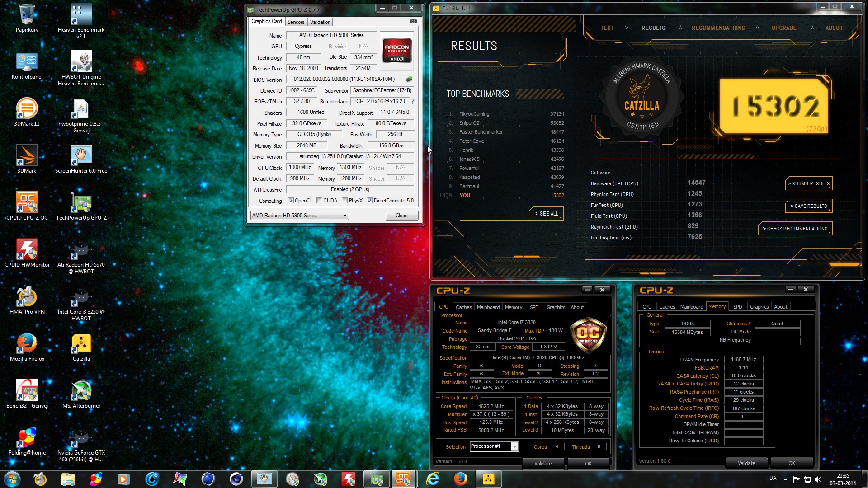Open the ABOUT tab in Catzilla
This screenshot has height=488, width=868.
tap(834, 28)
